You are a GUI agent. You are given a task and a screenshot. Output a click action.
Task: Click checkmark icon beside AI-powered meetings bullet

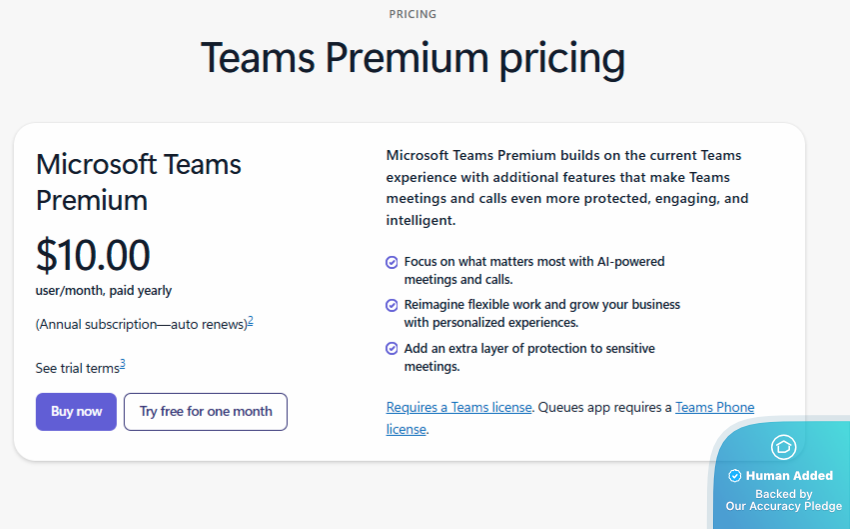click(x=391, y=262)
